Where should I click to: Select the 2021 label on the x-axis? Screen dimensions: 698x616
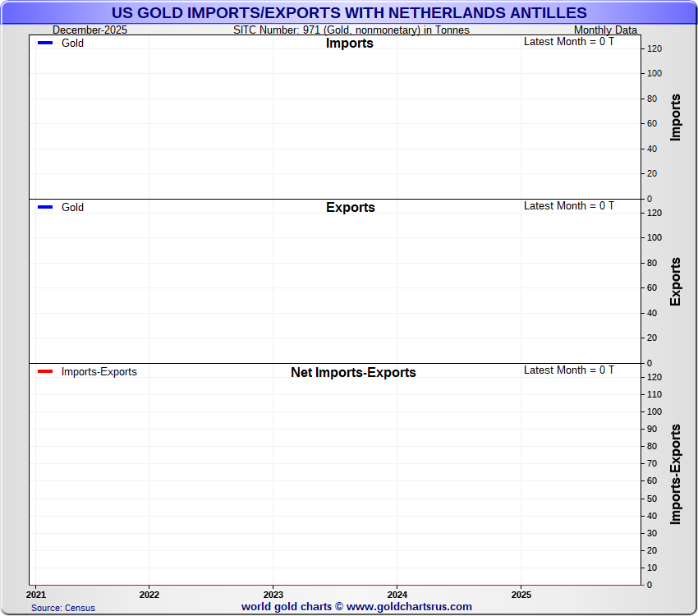coord(36,594)
